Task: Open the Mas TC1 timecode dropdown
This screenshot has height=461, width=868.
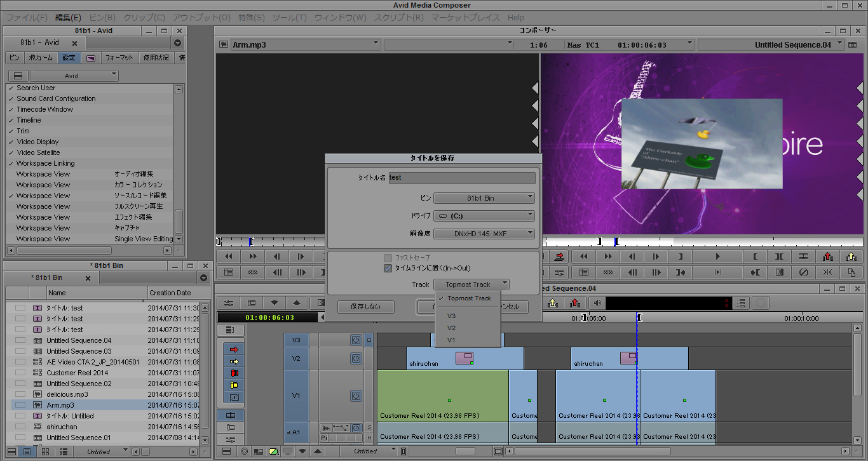Action: click(629, 44)
